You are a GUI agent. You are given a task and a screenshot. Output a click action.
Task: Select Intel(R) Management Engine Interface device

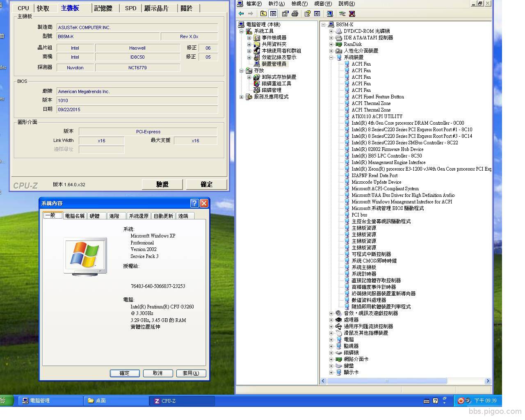(x=388, y=162)
